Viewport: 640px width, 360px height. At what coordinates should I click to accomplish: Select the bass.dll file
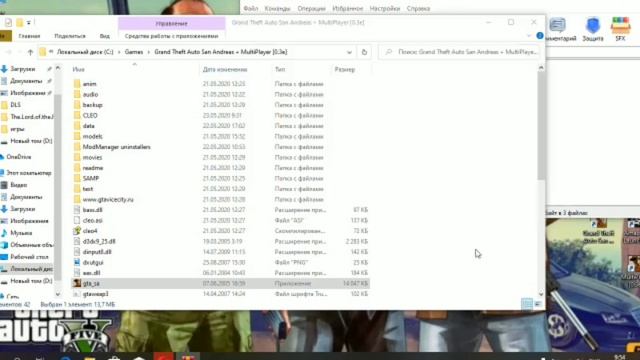tap(92, 210)
